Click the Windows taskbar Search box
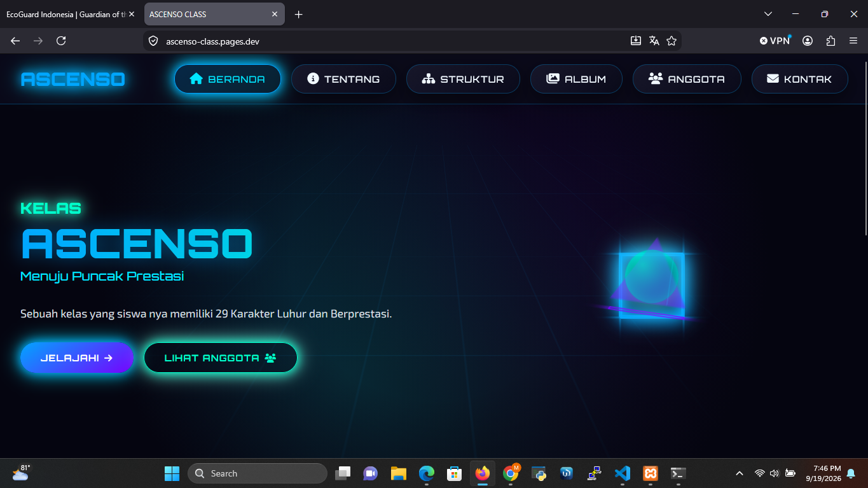Viewport: 868px width, 488px height. pyautogui.click(x=258, y=473)
